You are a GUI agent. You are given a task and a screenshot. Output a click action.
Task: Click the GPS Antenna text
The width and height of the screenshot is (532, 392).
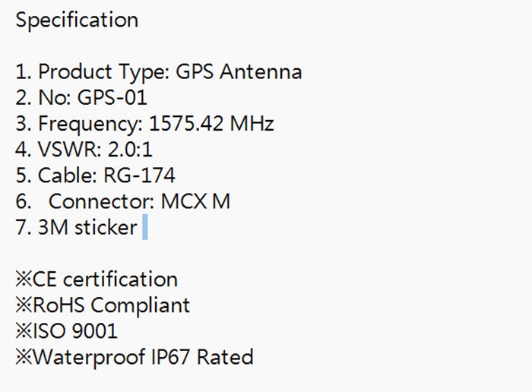pos(239,72)
